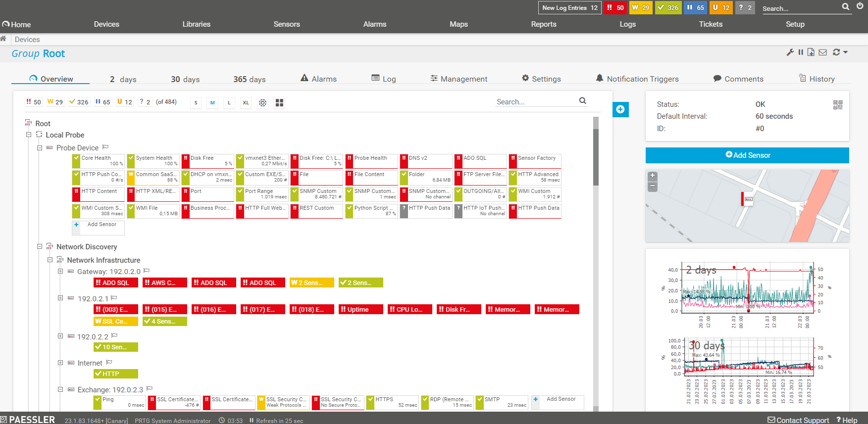Click the device tree search field

[536, 102]
